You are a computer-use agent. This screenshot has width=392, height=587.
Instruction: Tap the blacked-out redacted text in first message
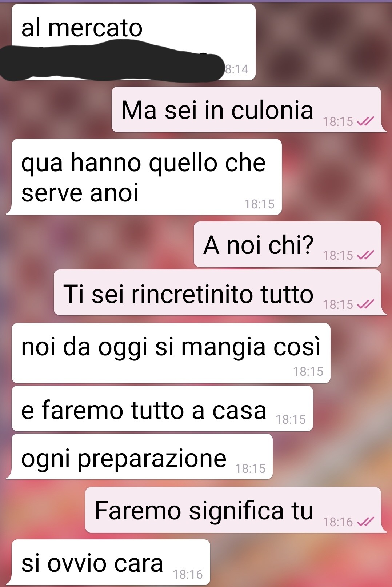pyautogui.click(x=111, y=63)
